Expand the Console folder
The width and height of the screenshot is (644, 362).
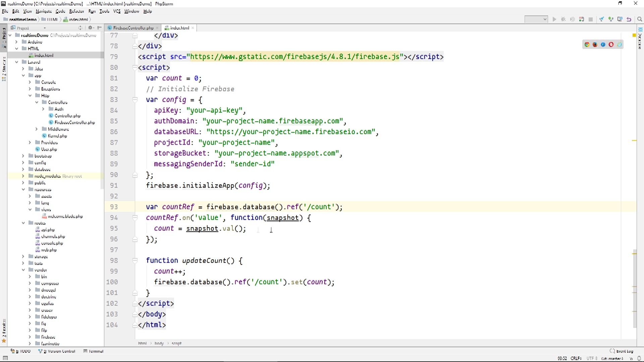tap(30, 82)
